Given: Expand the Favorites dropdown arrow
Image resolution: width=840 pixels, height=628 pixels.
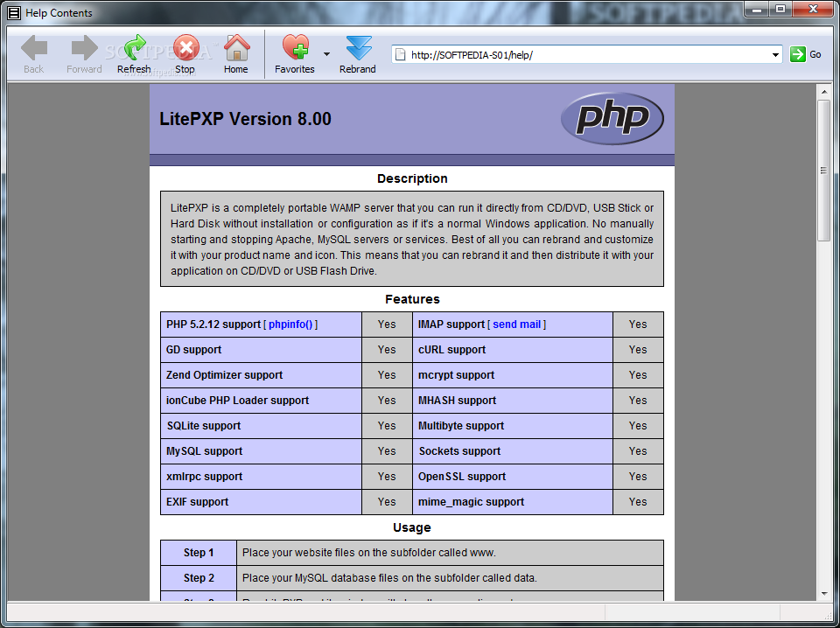Looking at the screenshot, I should click(326, 54).
